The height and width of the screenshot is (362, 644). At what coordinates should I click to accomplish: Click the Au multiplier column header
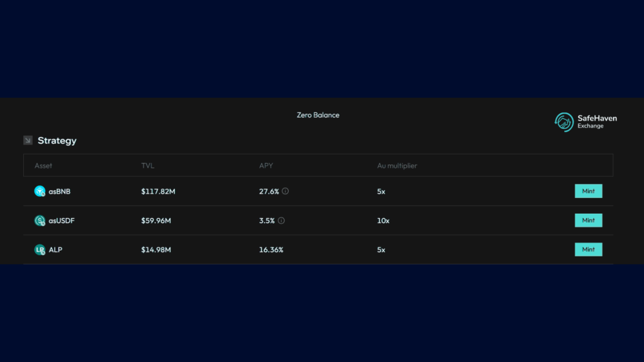point(397,166)
